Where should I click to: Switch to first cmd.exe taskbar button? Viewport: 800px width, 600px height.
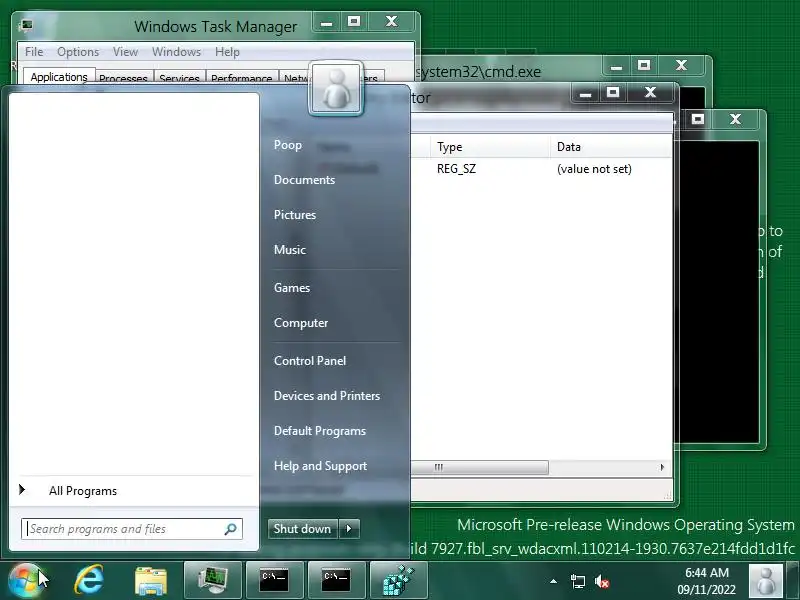275,581
